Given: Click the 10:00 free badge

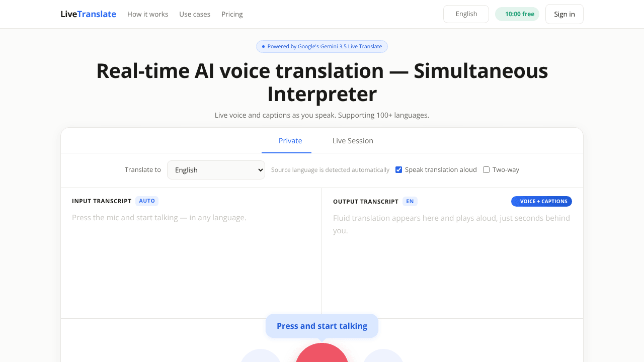Looking at the screenshot, I should point(517,14).
